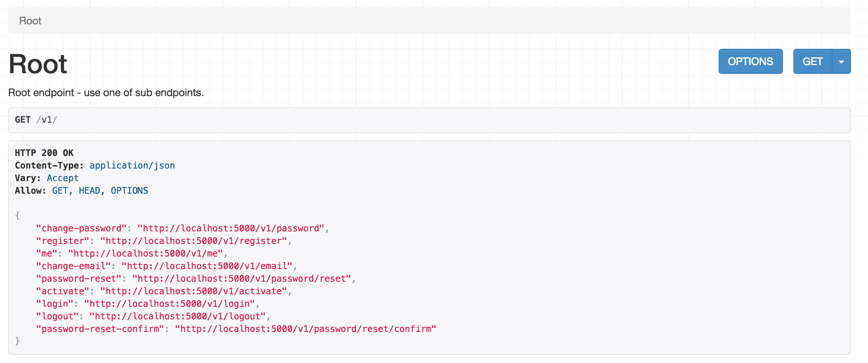Click the Vary header's Accept value
The width and height of the screenshot is (868, 363).
pyautogui.click(x=62, y=178)
